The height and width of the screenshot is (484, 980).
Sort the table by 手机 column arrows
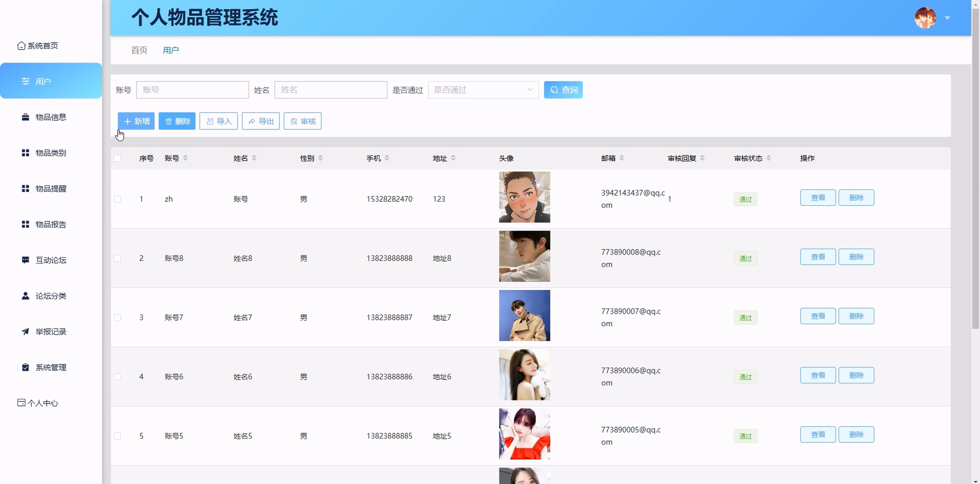(387, 158)
